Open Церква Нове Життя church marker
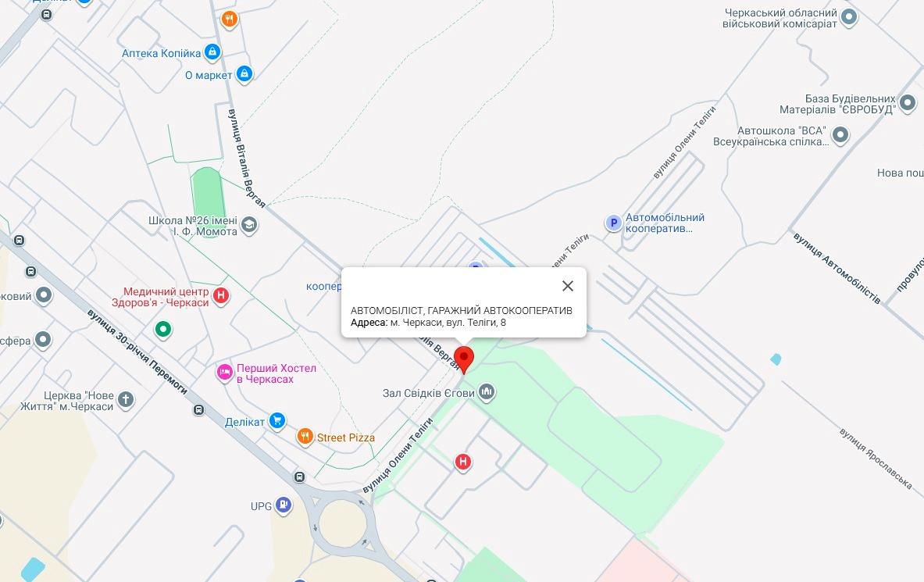924x582 pixels. point(126,400)
